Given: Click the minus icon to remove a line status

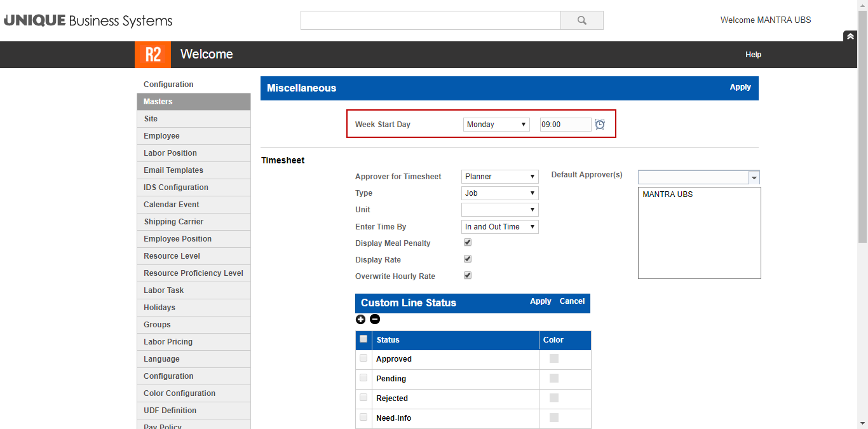Looking at the screenshot, I should (x=375, y=319).
